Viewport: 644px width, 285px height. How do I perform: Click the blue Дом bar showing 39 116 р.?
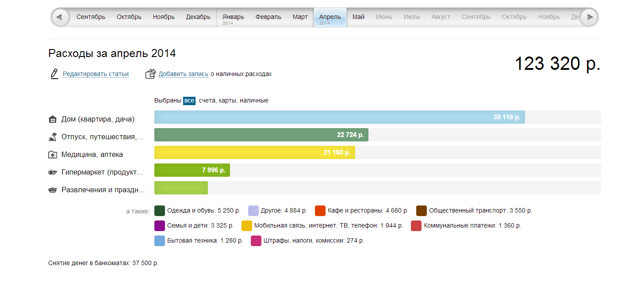pyautogui.click(x=339, y=117)
